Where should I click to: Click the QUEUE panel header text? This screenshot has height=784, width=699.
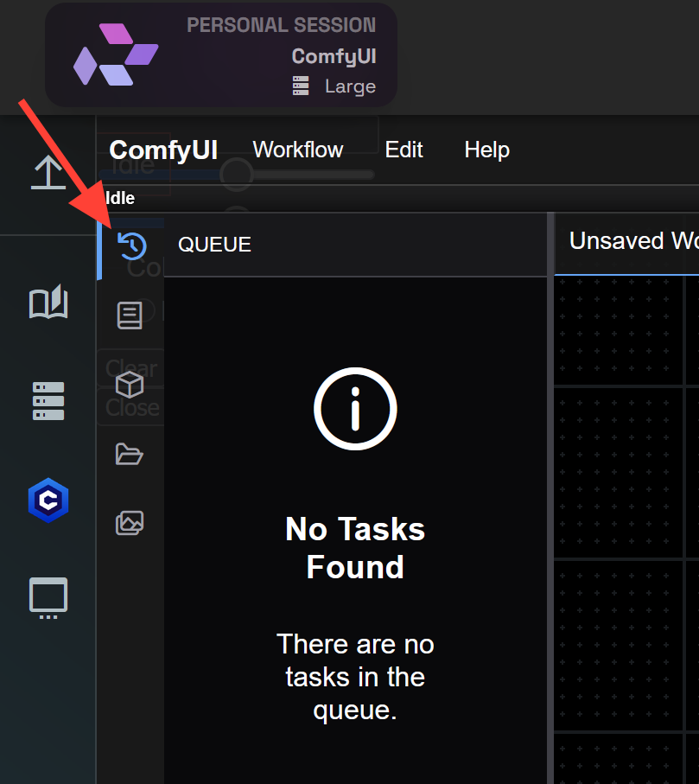(x=215, y=245)
